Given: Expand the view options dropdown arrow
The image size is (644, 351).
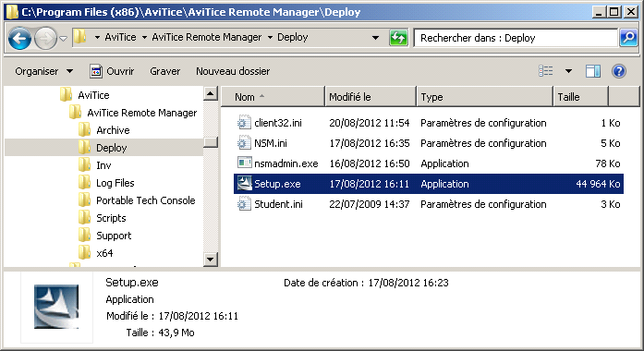Looking at the screenshot, I should point(568,71).
